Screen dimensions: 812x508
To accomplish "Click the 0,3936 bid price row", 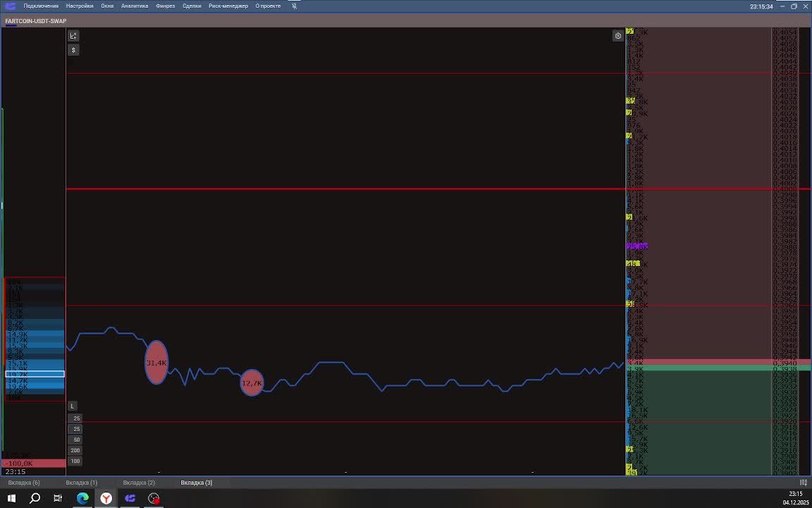I will (785, 374).
